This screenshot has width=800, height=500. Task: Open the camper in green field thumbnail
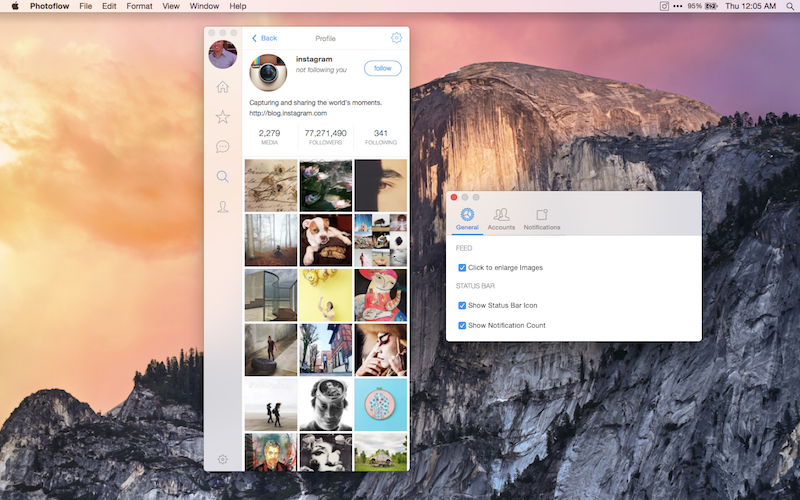pos(381,453)
